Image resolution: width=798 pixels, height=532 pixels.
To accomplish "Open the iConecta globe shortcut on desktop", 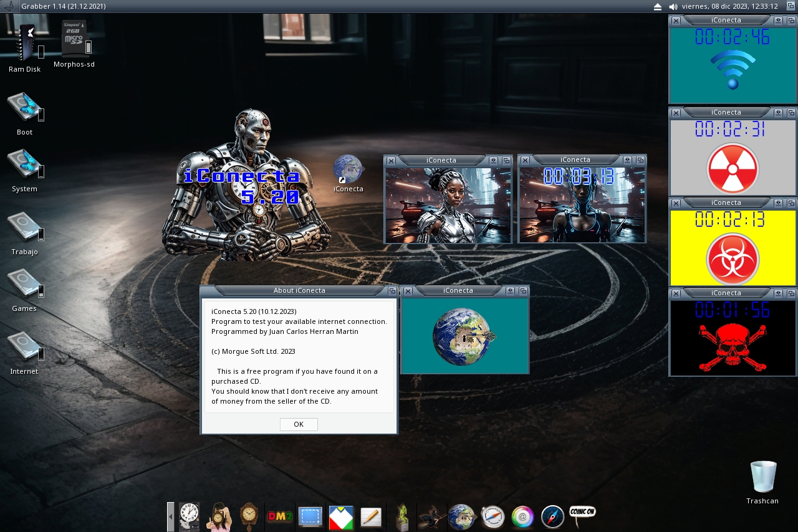I will pos(348,170).
